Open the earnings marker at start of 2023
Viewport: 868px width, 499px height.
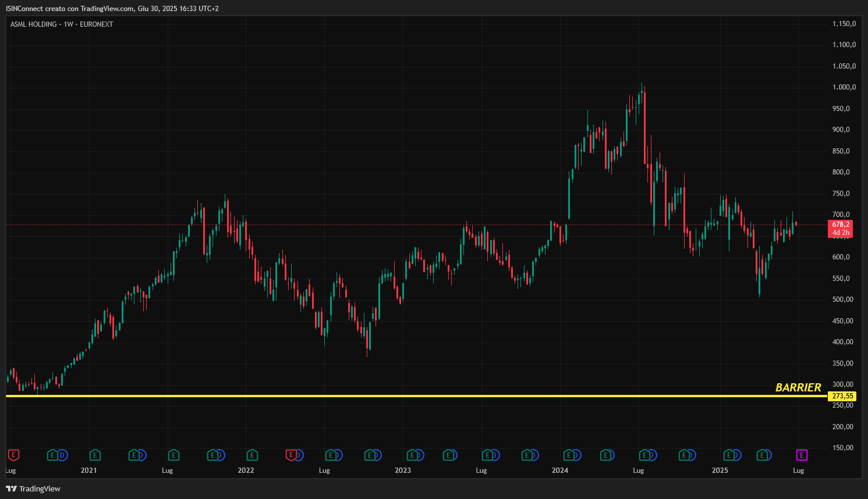412,455
